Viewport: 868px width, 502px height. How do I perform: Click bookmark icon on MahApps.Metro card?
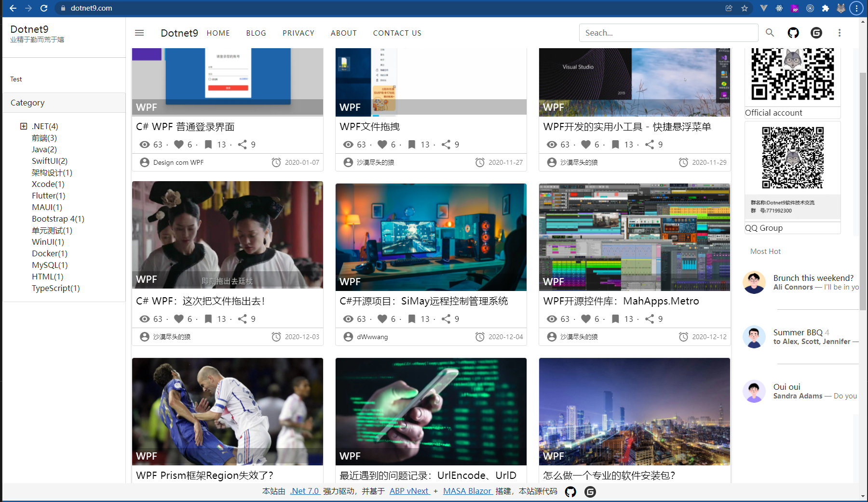[x=615, y=319]
